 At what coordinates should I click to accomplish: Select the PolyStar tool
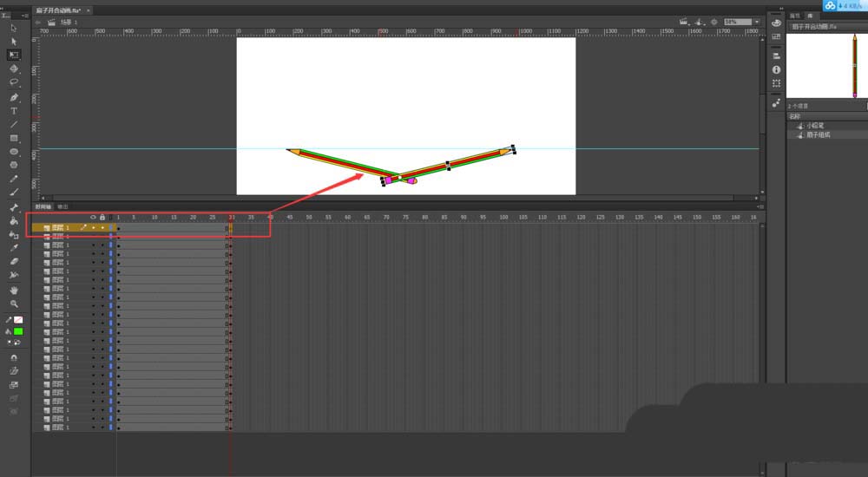(x=14, y=165)
